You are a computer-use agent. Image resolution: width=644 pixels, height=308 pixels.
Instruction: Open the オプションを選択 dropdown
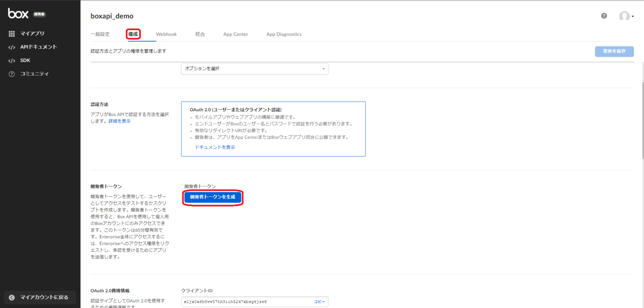click(x=254, y=68)
